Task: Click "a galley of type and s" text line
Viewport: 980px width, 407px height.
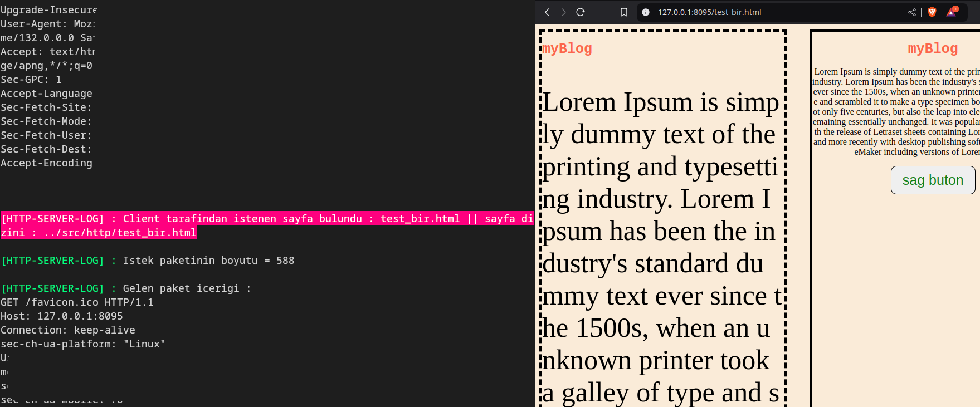Action: (x=661, y=393)
